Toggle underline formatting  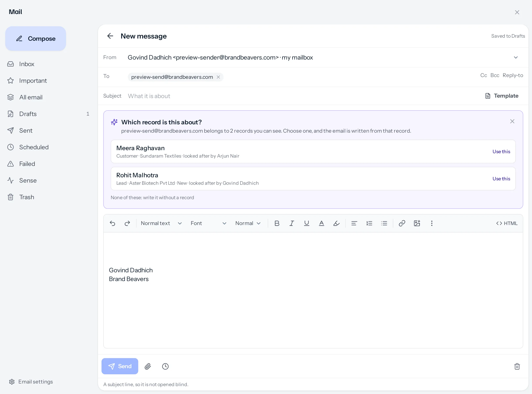(306, 223)
